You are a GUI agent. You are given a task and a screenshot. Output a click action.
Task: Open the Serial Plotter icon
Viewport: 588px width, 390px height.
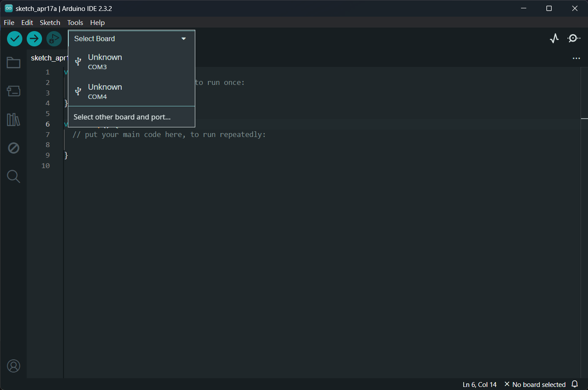coord(554,39)
